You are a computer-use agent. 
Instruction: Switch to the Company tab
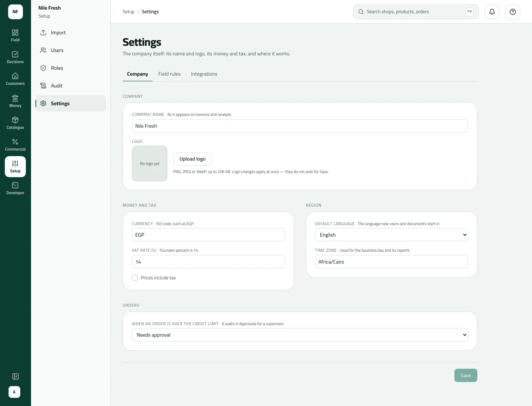click(137, 74)
